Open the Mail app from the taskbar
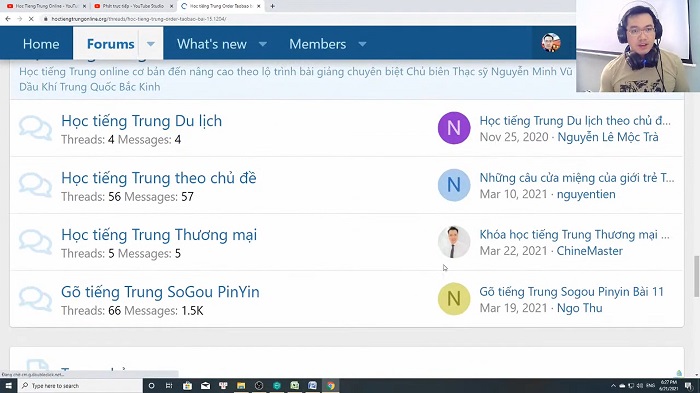This screenshot has height=393, width=700. 205,385
